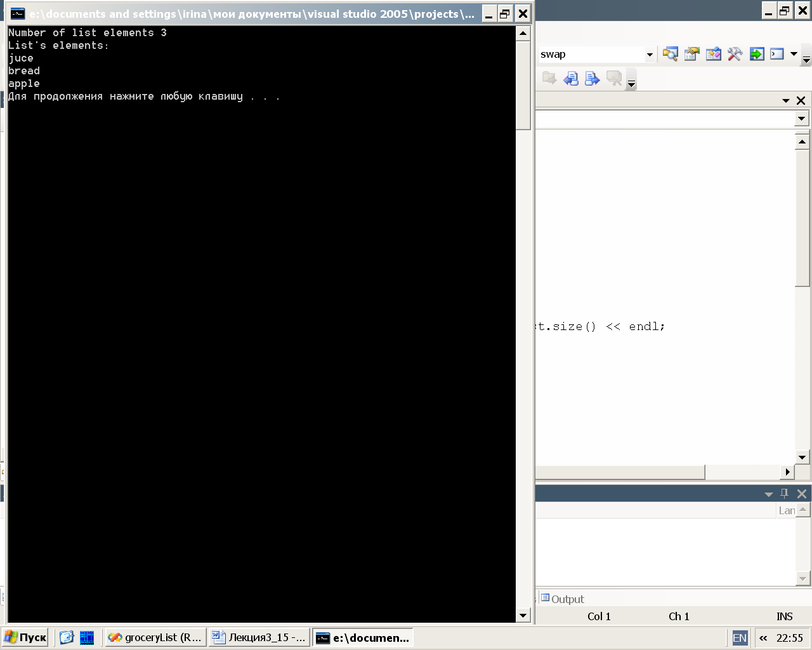This screenshot has height=650, width=812.
Task: Open the Пуск Start button
Action: [25, 637]
